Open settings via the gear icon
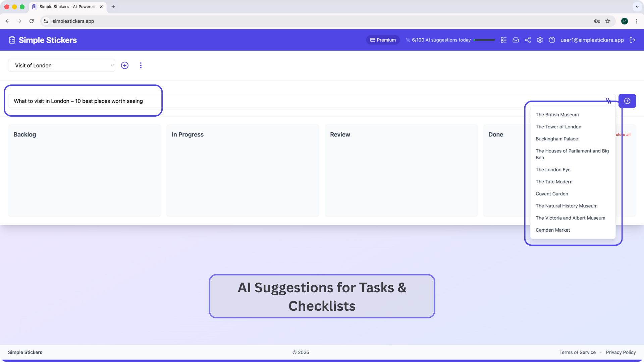Screen dimensions: 644x362 tap(540, 40)
